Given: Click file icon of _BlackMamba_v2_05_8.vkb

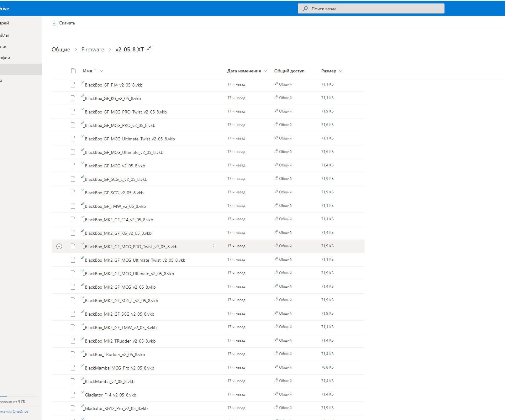Looking at the screenshot, I should (73, 381).
